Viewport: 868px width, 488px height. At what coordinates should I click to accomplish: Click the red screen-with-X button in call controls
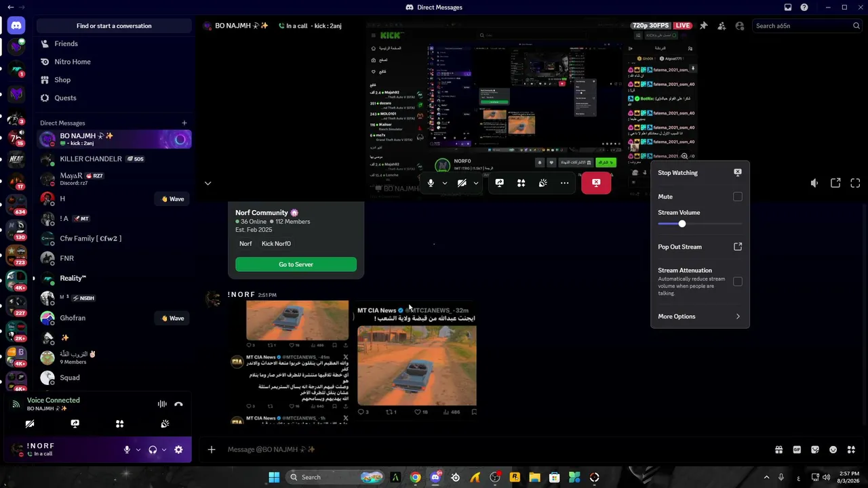click(596, 182)
